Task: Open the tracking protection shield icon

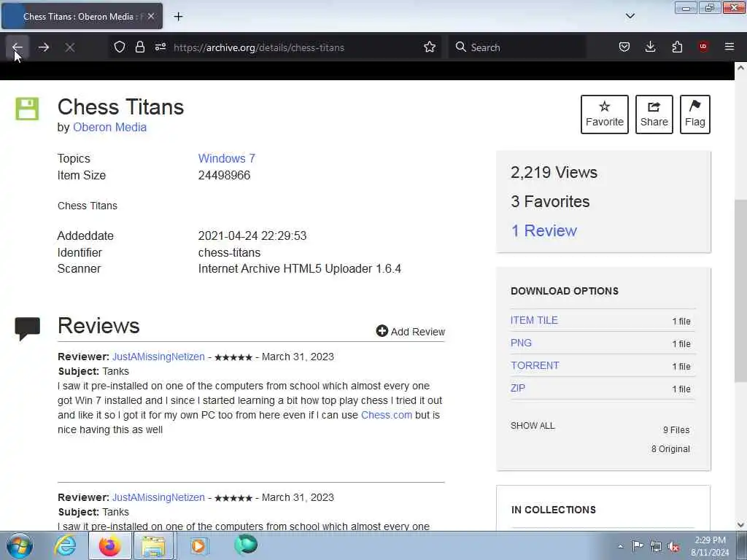Action: 120,47
